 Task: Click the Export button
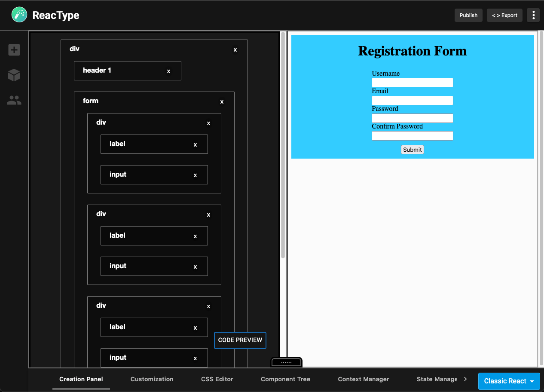pyautogui.click(x=504, y=15)
